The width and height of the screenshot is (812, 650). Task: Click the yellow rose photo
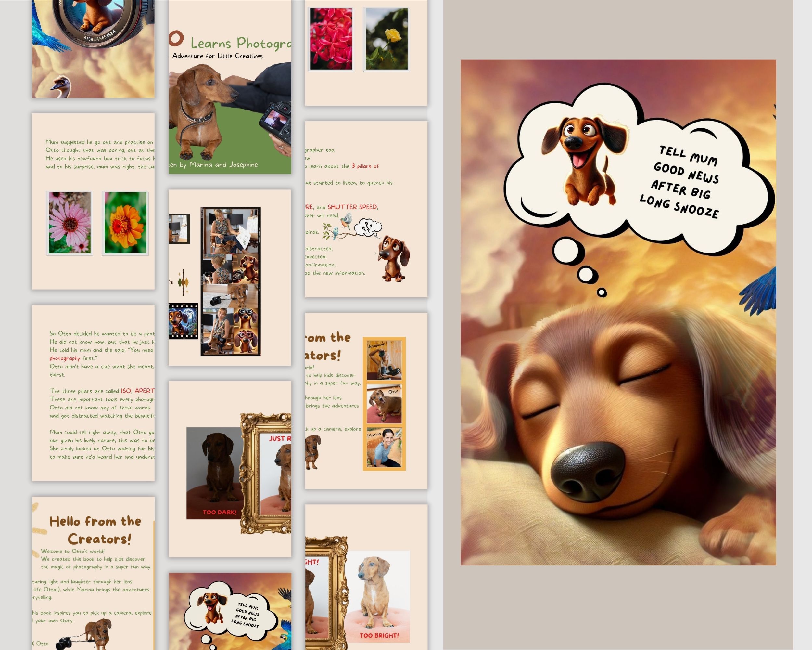point(387,39)
